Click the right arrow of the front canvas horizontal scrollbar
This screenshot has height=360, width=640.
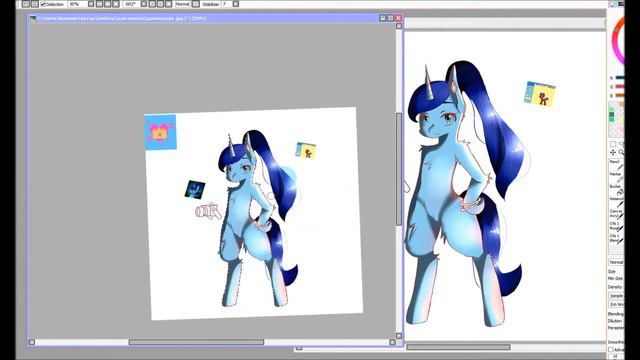(392, 342)
